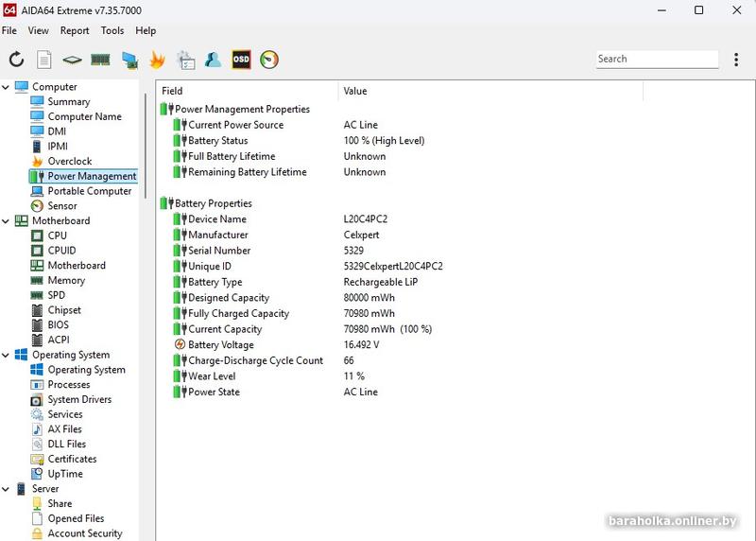Click the Field column header
The width and height of the screenshot is (756, 541).
(x=248, y=91)
